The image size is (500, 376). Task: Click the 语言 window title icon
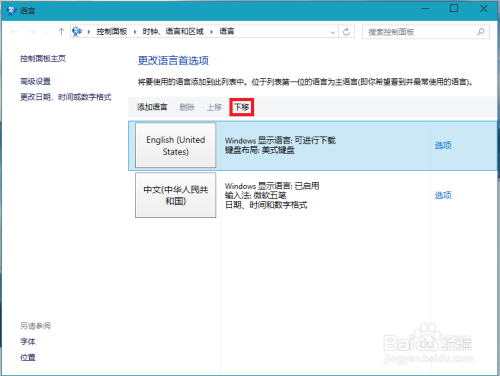coord(12,11)
